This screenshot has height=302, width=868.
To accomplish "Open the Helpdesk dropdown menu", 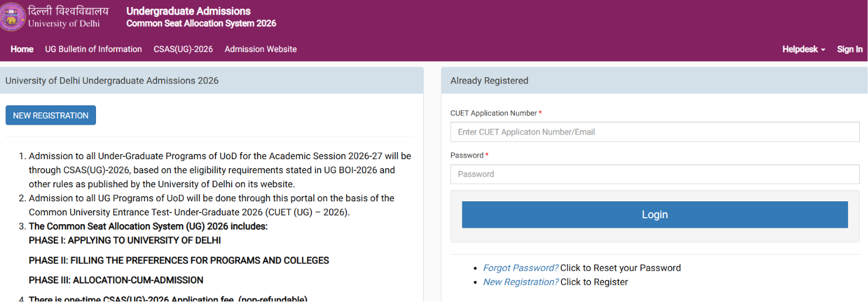I will [804, 49].
